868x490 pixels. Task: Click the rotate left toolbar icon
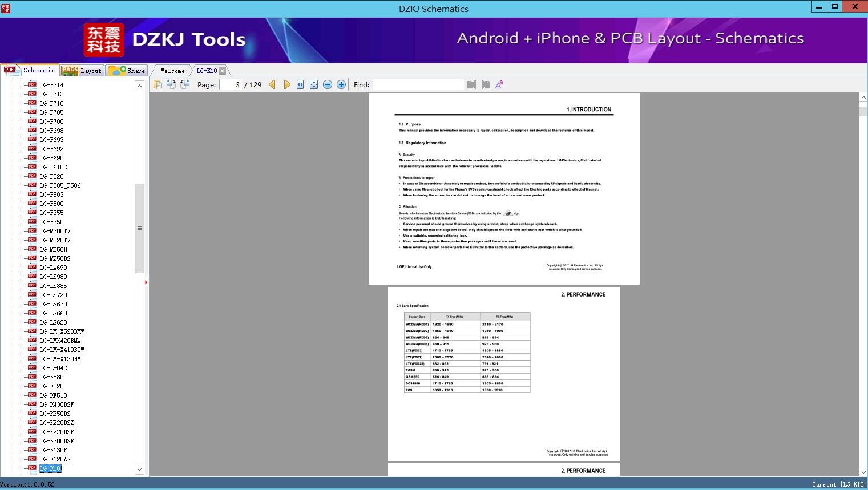171,84
